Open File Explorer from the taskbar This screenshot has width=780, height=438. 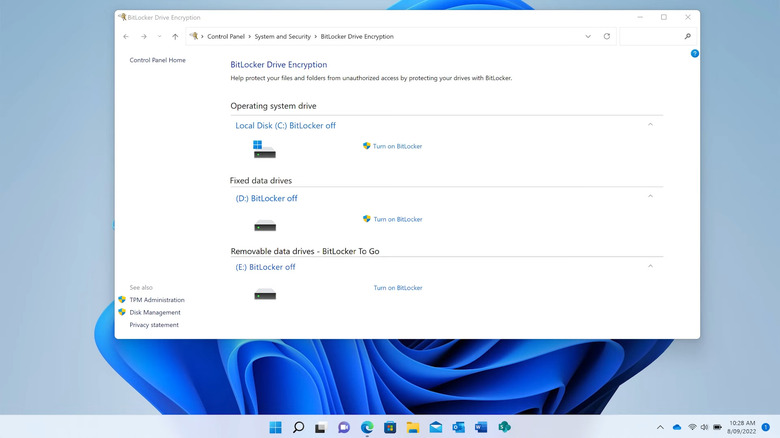tap(412, 427)
